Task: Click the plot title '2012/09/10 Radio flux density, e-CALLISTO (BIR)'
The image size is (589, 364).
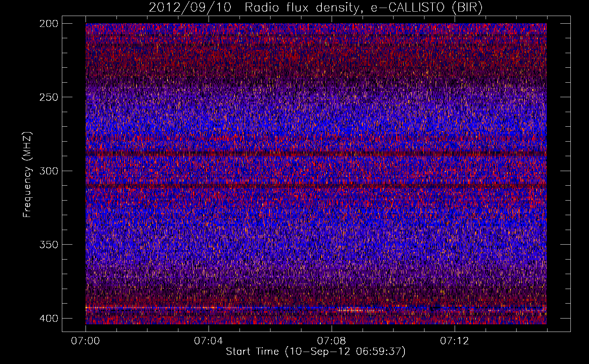Action: (316, 8)
